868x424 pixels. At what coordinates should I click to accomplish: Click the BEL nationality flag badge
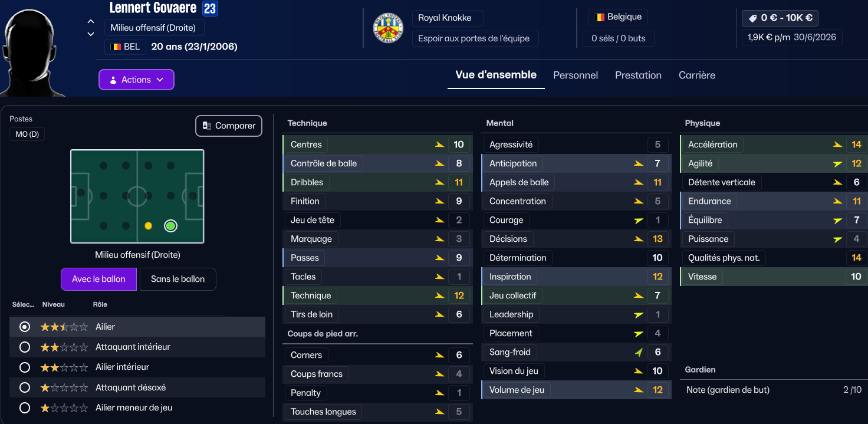tap(116, 47)
